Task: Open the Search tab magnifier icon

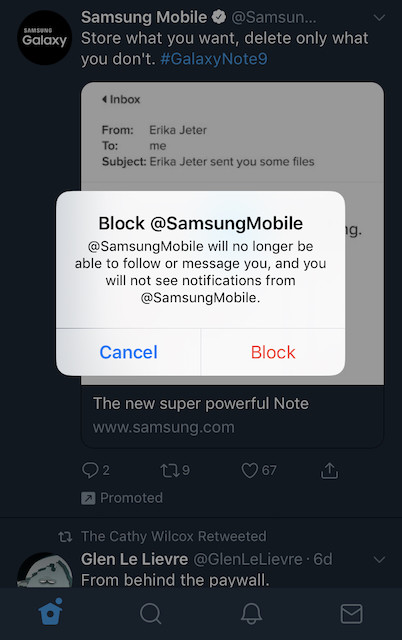Action: point(151,613)
